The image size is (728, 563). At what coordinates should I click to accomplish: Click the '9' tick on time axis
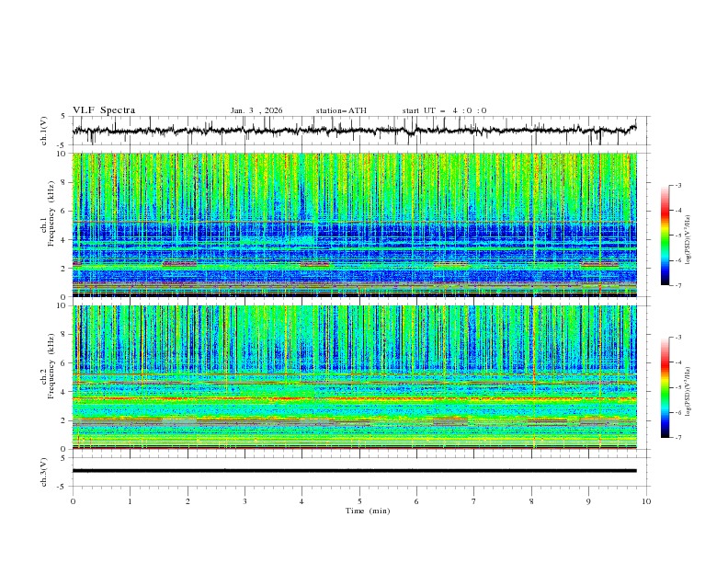(588, 501)
